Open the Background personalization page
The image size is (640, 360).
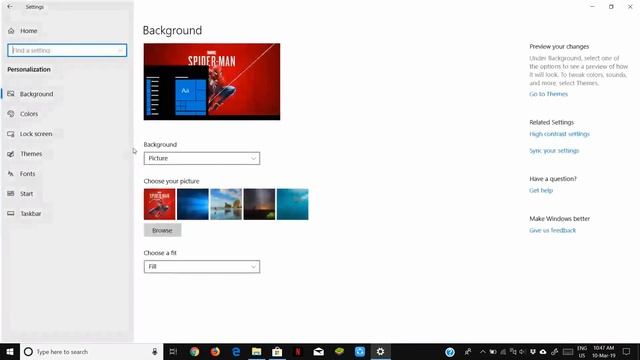coord(36,94)
